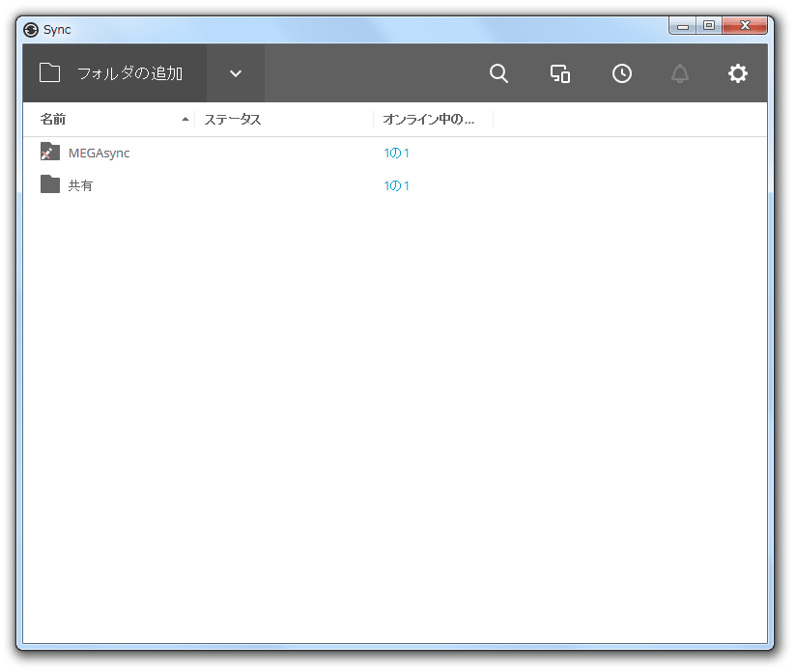Maximize the Sync window
This screenshot has height=672, width=795.
pos(709,26)
